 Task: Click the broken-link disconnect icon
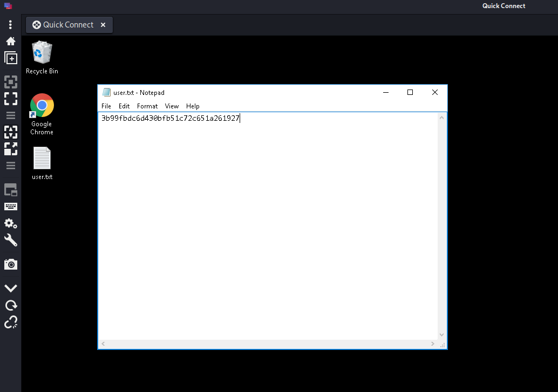click(11, 322)
